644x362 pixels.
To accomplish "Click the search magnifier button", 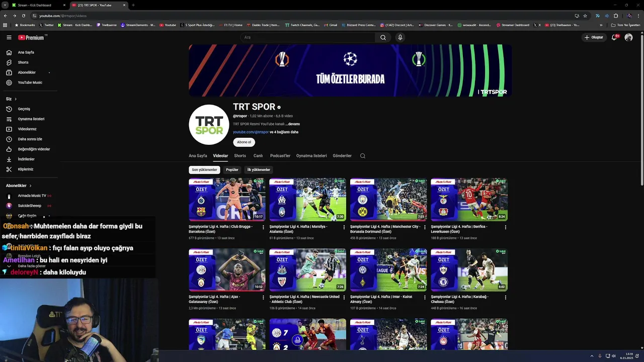I will (383, 37).
